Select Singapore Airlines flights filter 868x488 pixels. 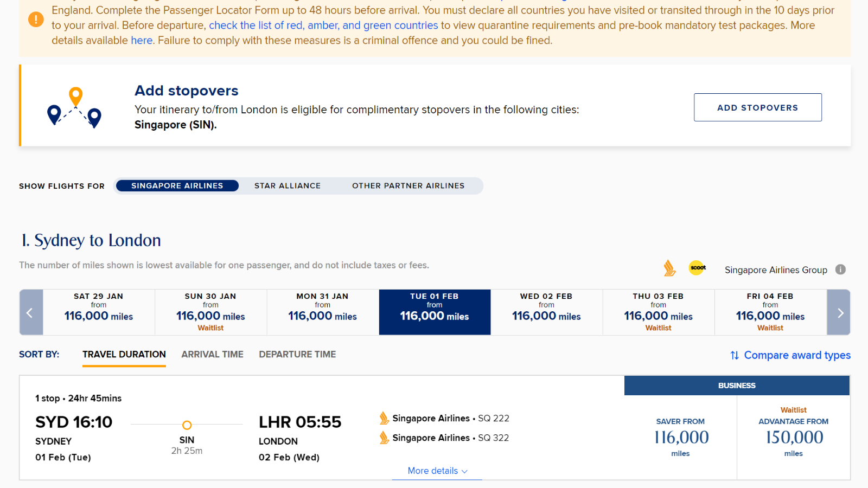click(x=177, y=186)
